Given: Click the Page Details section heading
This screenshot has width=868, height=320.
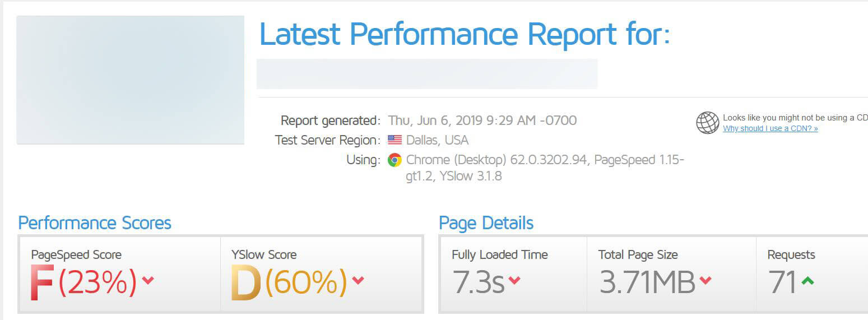Looking at the screenshot, I should coord(486,223).
